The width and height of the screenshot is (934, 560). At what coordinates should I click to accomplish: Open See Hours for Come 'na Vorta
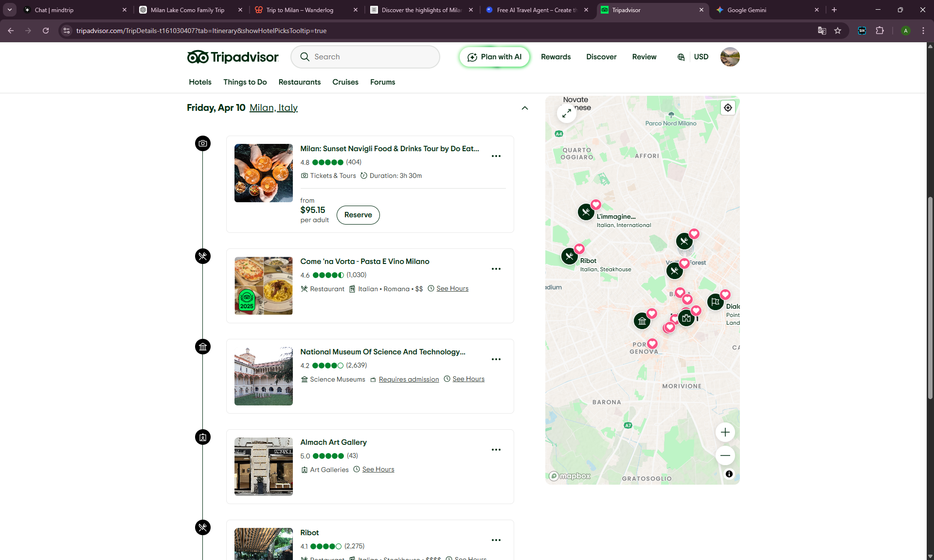coord(452,288)
